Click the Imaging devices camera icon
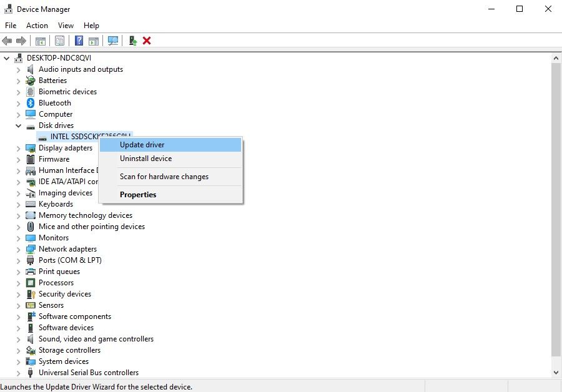This screenshot has width=562, height=392. pos(31,193)
